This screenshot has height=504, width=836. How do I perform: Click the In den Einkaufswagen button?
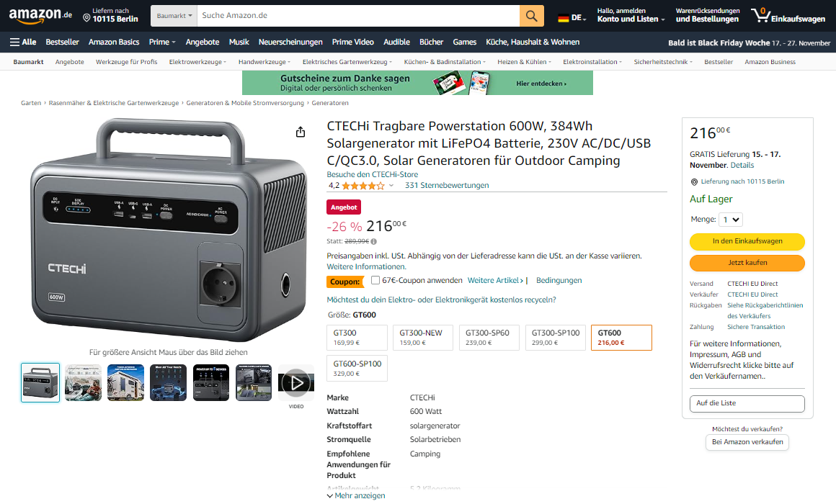(747, 241)
